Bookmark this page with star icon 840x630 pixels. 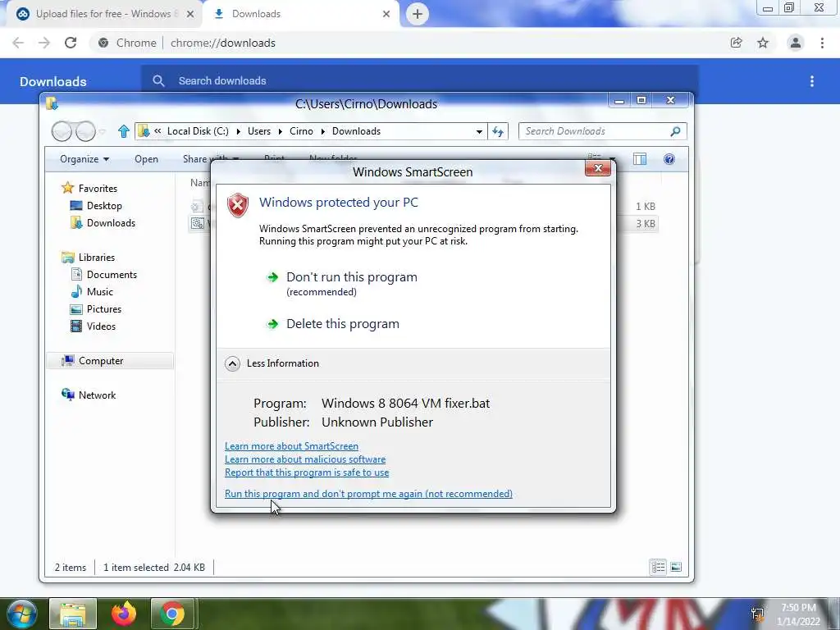[x=763, y=43]
